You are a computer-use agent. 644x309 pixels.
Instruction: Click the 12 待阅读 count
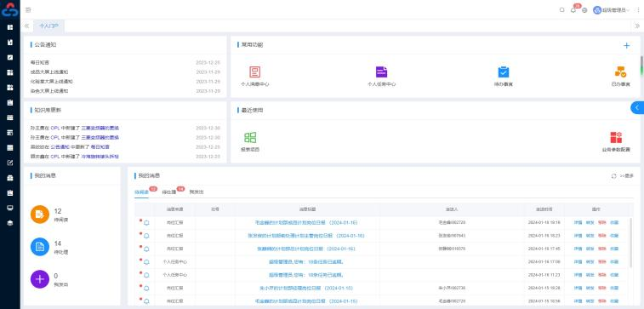(58, 211)
